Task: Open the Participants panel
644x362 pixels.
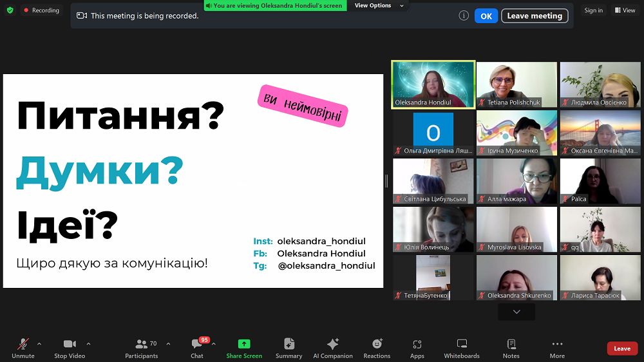Action: click(142, 348)
